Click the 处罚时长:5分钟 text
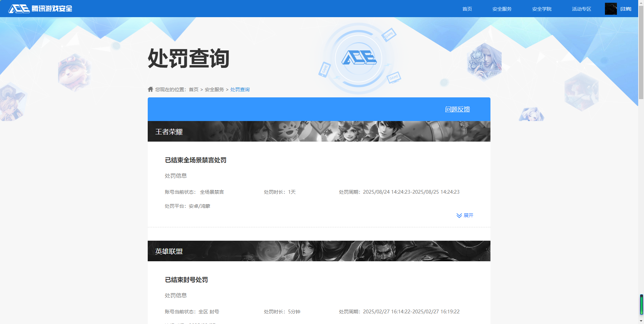 [x=282, y=312]
